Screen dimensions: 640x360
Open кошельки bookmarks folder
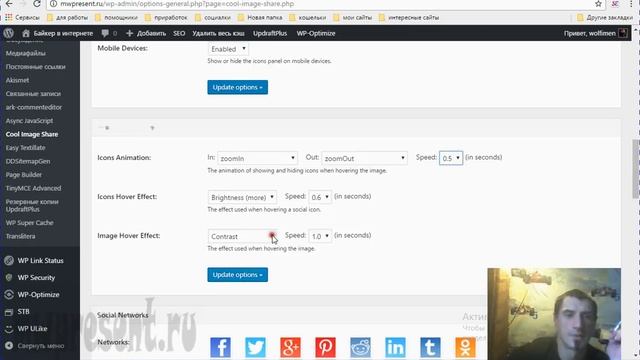click(308, 18)
